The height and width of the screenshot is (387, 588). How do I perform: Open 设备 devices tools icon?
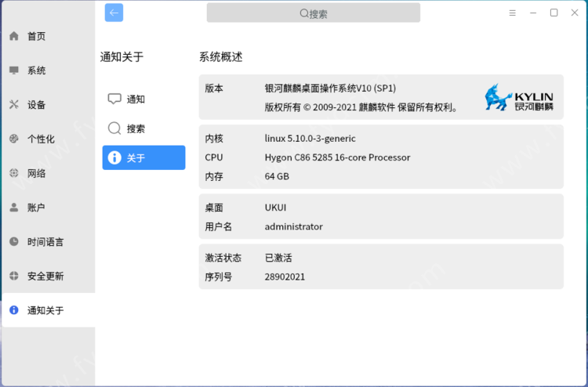[14, 105]
